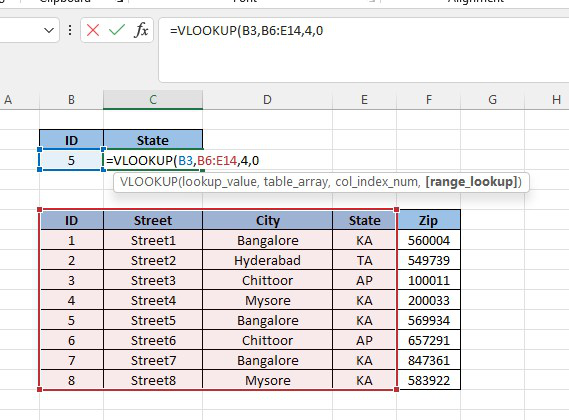Select the cell Street7

[x=153, y=360]
